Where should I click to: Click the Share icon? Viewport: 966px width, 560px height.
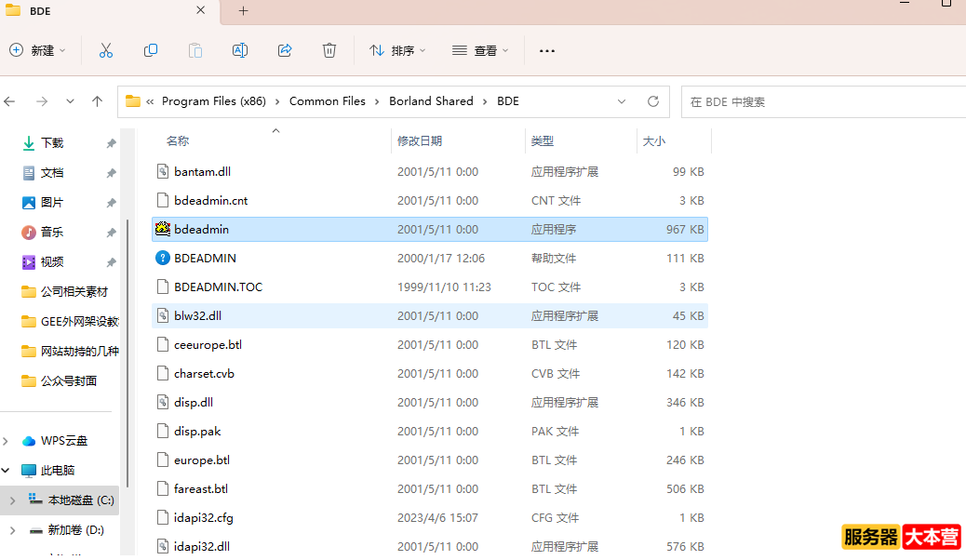285,50
